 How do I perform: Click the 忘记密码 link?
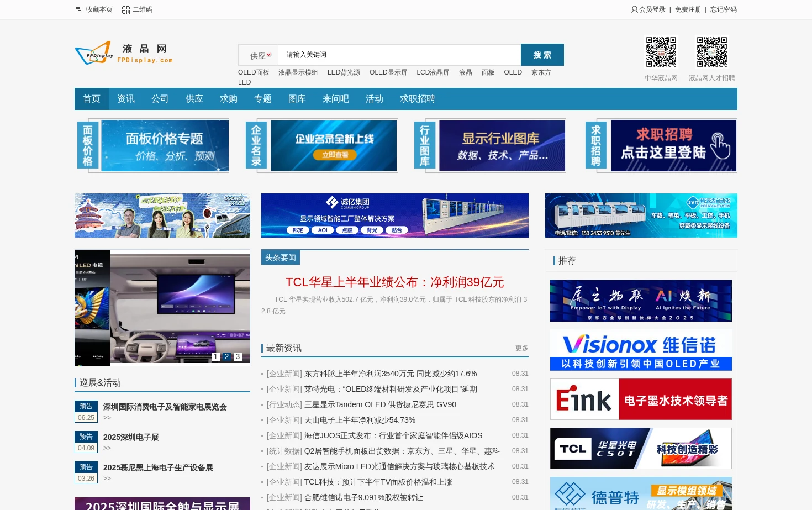click(x=724, y=9)
